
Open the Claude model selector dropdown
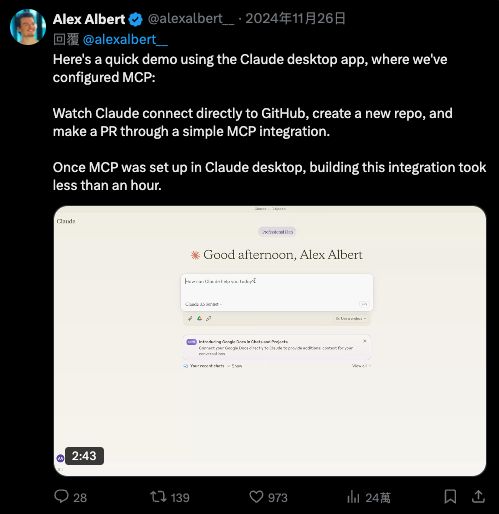tap(203, 304)
